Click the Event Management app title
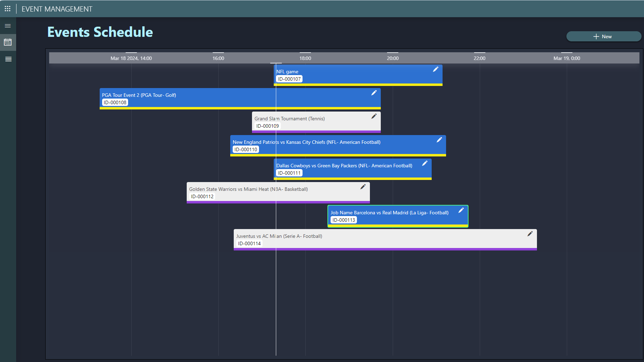This screenshot has width=644, height=362. pos(57,9)
